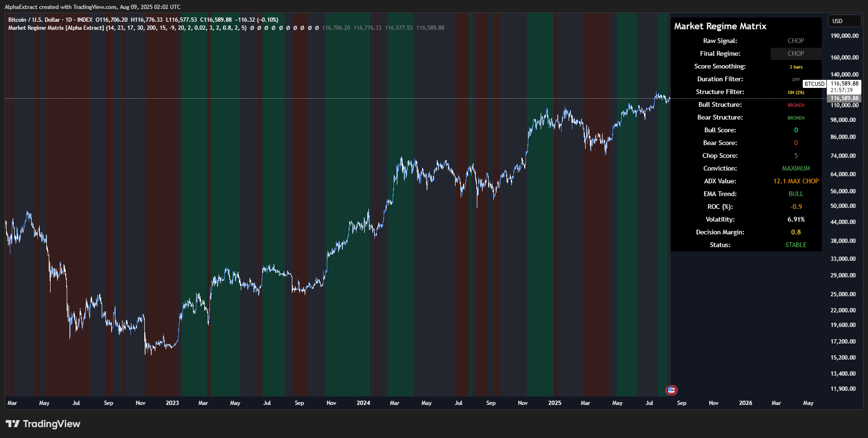The height and width of the screenshot is (438, 868).
Task: Click the 2026 label on time axis
Action: pyautogui.click(x=745, y=403)
